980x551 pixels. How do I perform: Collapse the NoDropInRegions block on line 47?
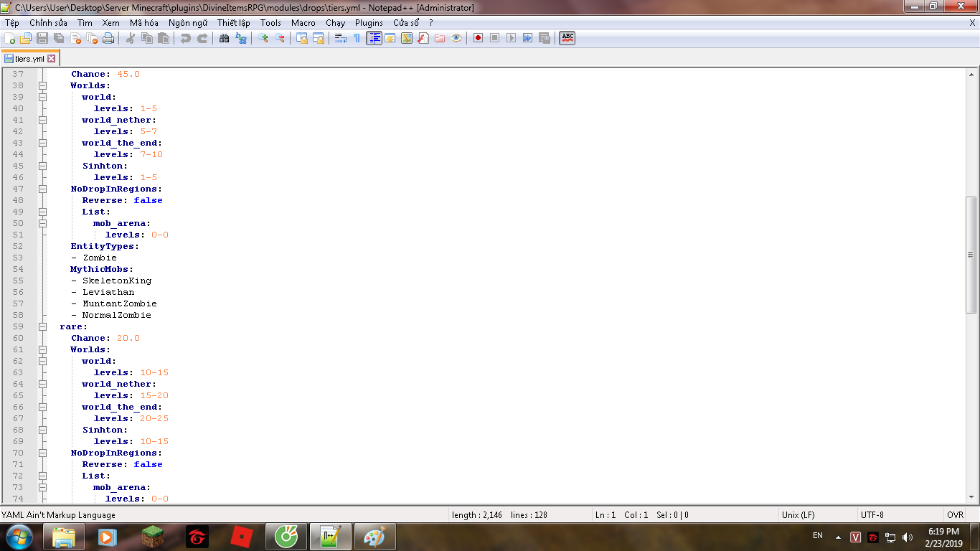(x=42, y=189)
